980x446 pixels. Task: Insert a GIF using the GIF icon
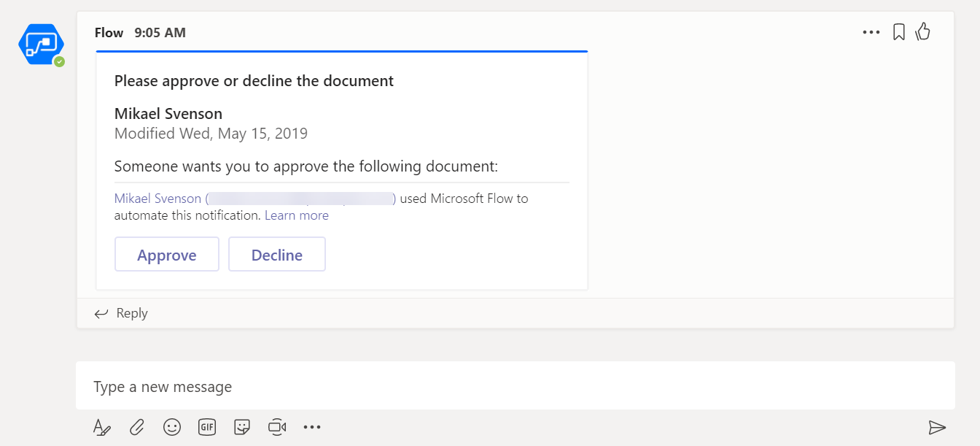coord(207,427)
